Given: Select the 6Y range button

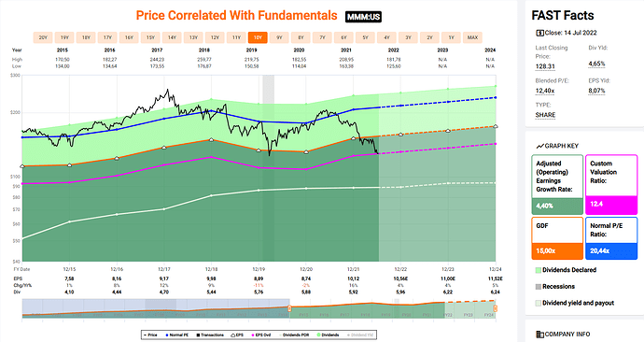Looking at the screenshot, I should [343, 37].
